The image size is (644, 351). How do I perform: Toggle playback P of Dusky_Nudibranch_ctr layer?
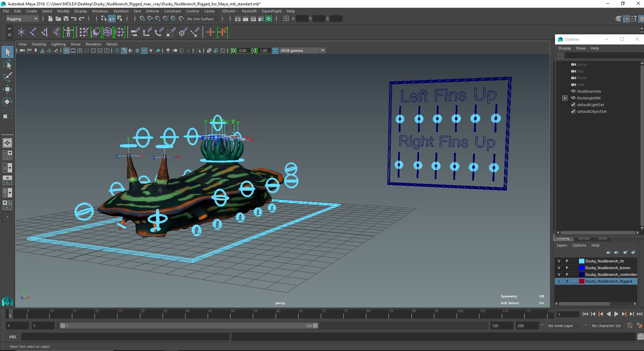tap(567, 261)
